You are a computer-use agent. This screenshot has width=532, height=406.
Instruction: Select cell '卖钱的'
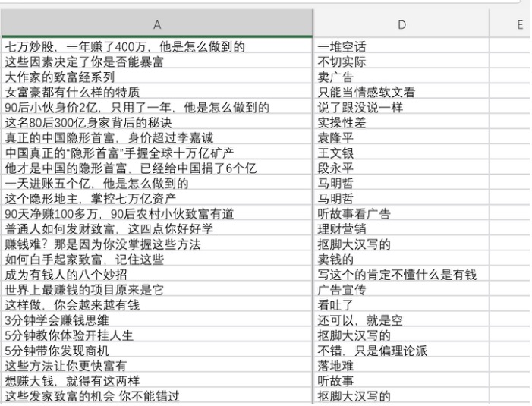point(401,259)
